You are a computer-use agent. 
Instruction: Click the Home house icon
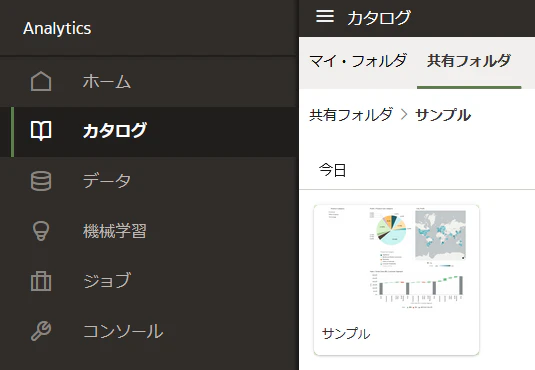(41, 81)
